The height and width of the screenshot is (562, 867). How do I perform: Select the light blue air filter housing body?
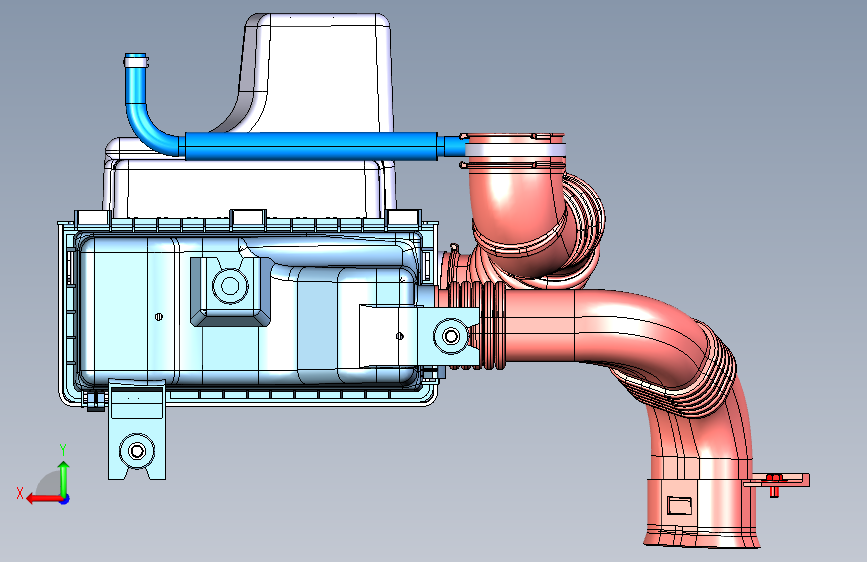pos(249,310)
